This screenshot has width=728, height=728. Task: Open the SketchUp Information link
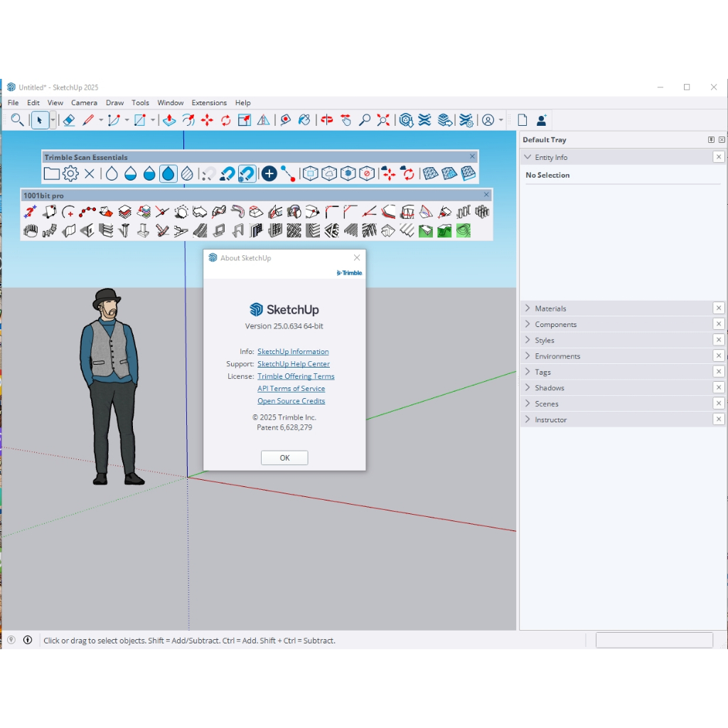293,352
